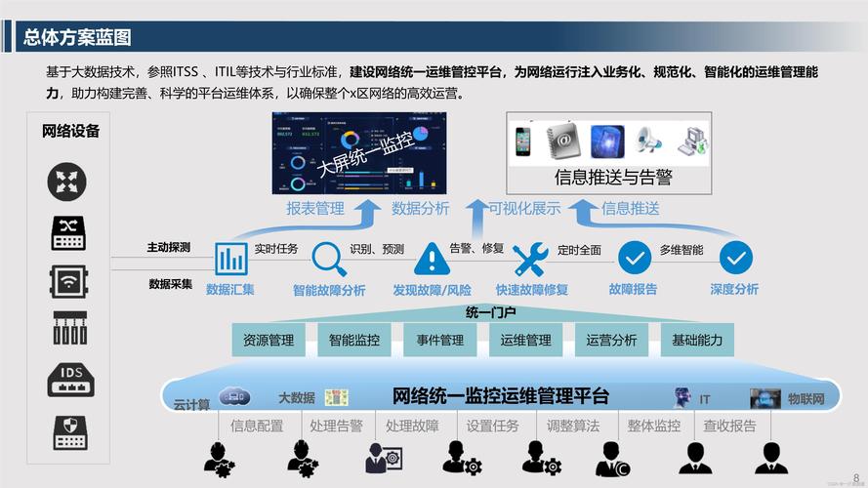Click the businessman icon below 查收报告
Screen dimensions: 868x488
click(695, 458)
